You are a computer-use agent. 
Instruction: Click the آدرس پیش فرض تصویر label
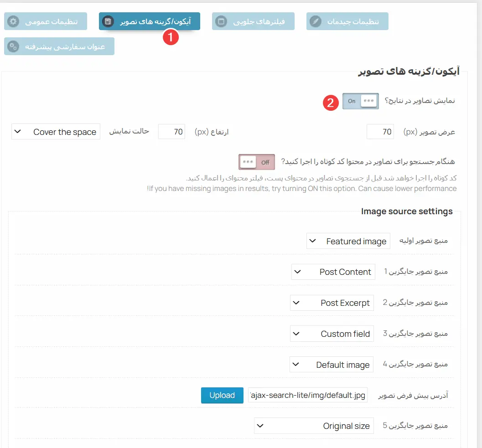413,395
